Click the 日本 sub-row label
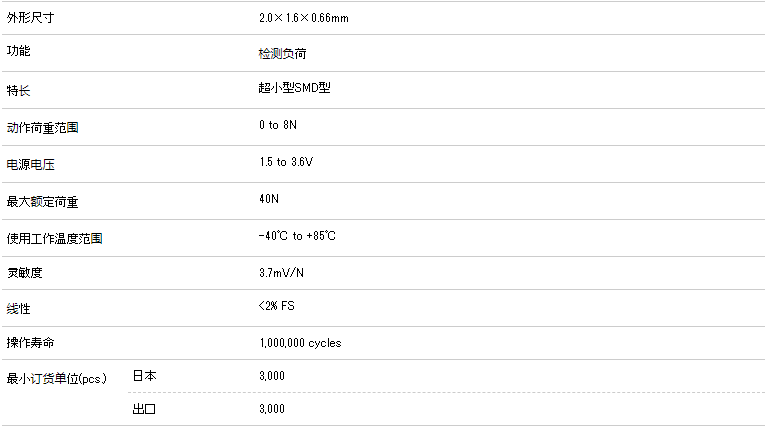The width and height of the screenshot is (766, 427). 145,376
